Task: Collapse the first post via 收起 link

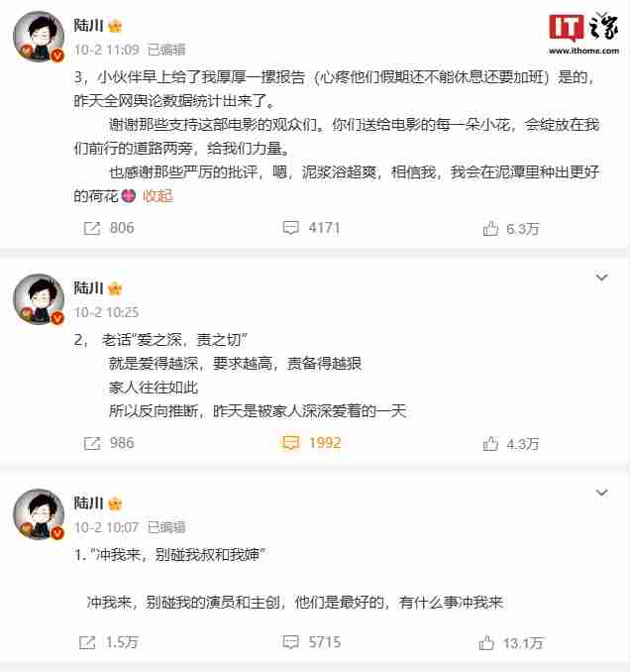Action: [x=157, y=196]
